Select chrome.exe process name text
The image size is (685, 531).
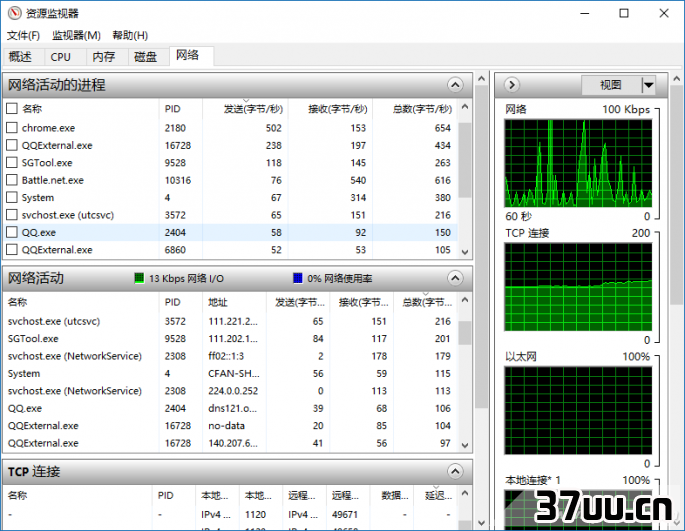(x=48, y=128)
